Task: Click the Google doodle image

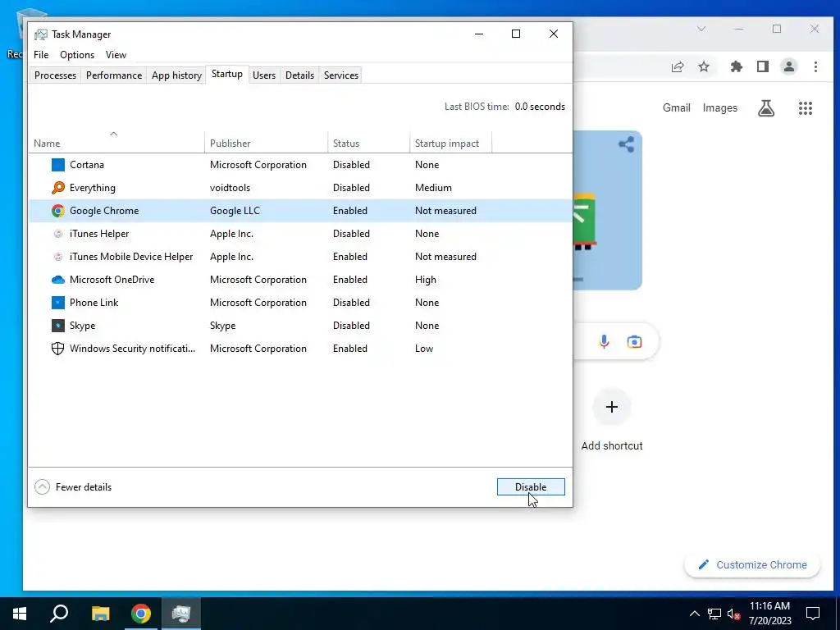Action: pyautogui.click(x=608, y=210)
